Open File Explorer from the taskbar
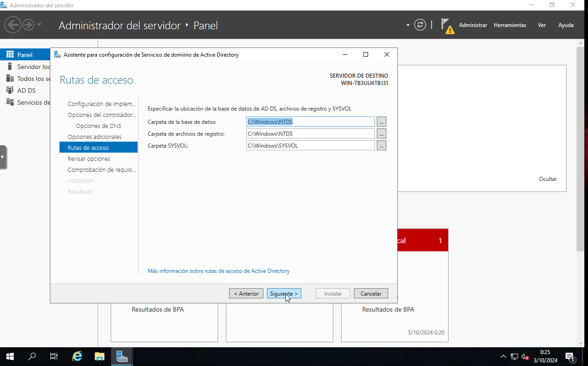 (x=100, y=356)
